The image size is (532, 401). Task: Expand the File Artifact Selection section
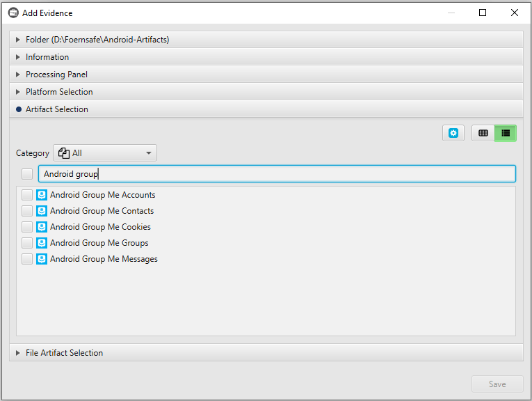[x=266, y=353]
